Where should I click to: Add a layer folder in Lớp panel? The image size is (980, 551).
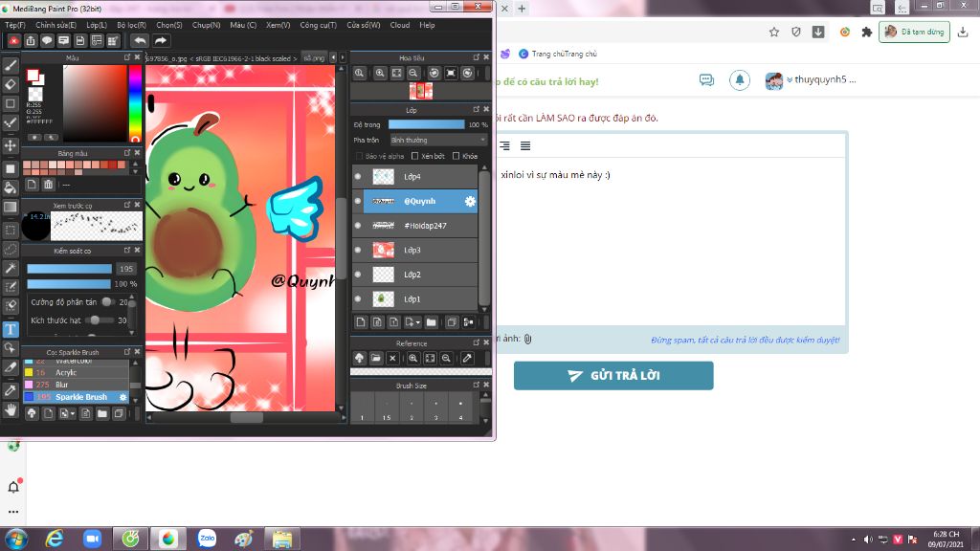click(432, 322)
